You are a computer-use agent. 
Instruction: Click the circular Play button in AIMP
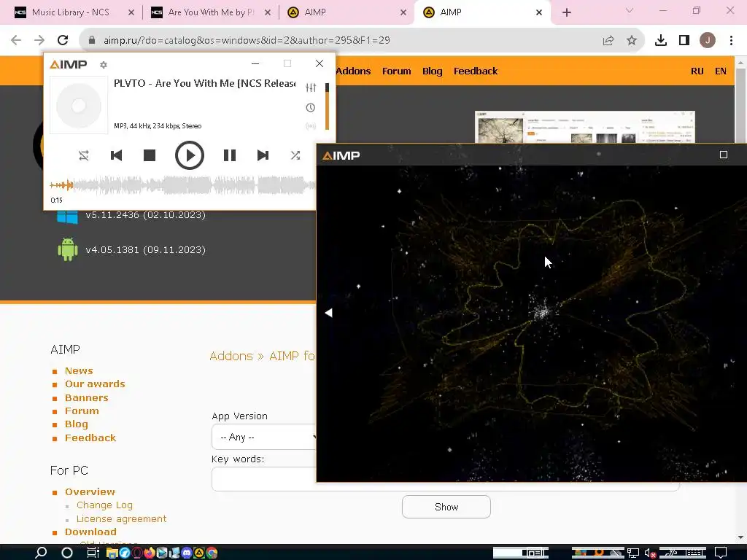point(189,155)
